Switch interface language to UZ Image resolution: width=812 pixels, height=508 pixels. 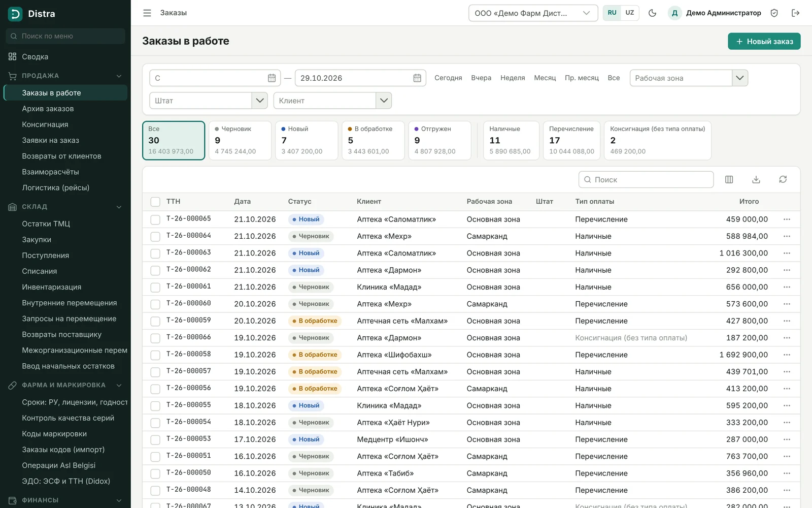click(630, 13)
